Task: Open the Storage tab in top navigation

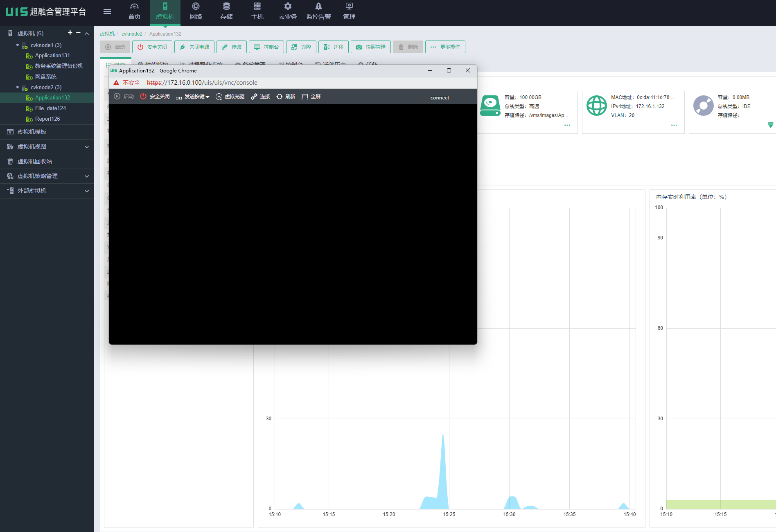Action: point(226,11)
